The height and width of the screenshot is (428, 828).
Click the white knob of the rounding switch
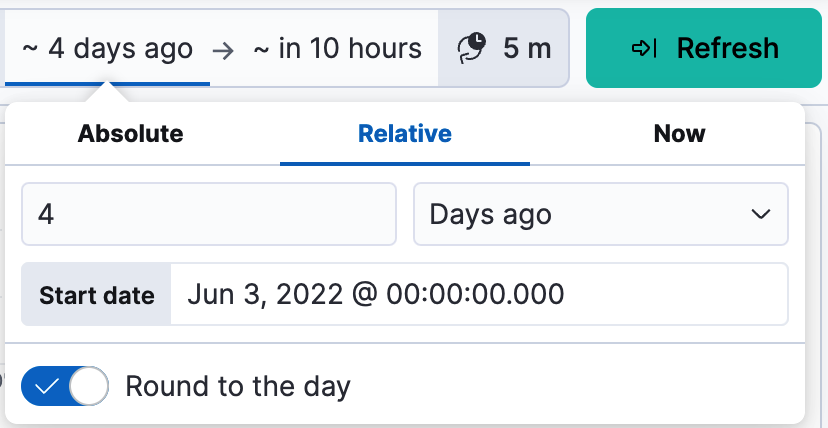tap(89, 386)
